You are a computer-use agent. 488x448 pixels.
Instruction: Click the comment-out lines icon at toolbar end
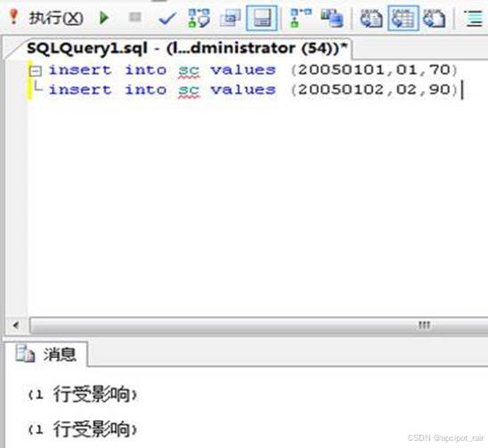click(x=474, y=18)
